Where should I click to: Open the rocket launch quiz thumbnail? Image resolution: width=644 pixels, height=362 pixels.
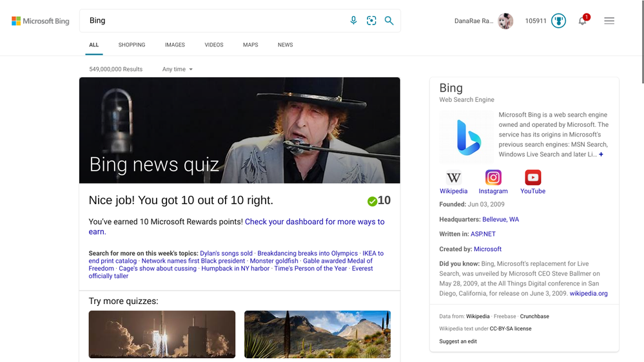(x=162, y=334)
